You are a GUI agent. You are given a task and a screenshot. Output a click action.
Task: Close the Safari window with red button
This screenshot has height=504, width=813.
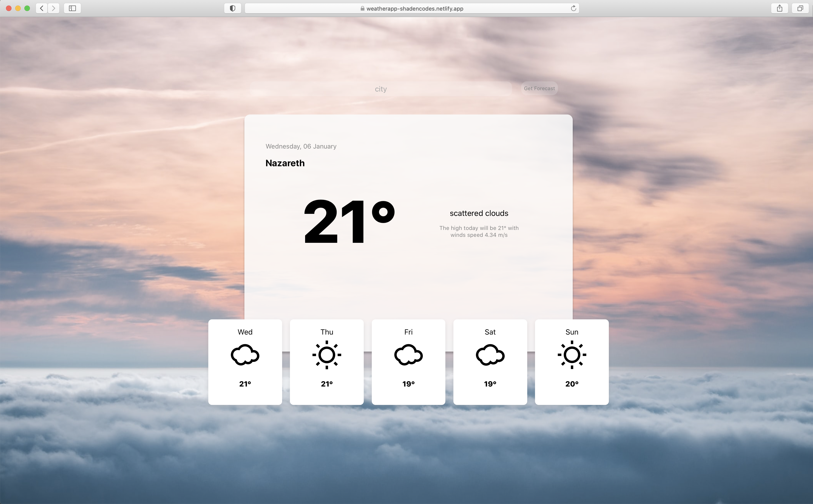9,8
